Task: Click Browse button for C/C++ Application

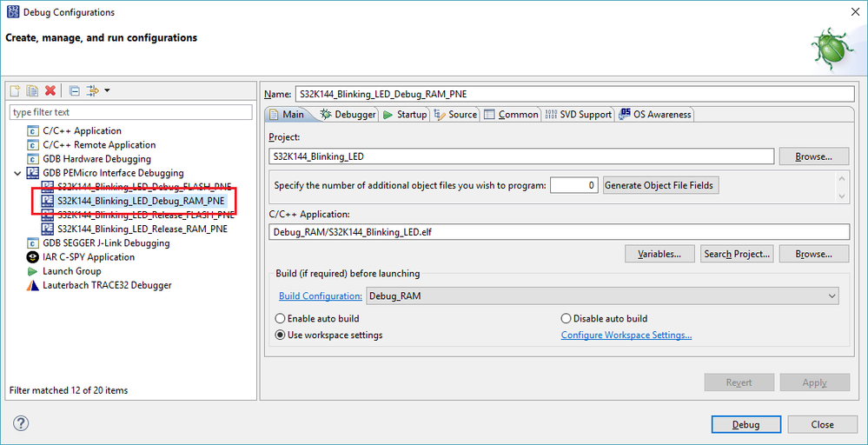Action: 814,254
